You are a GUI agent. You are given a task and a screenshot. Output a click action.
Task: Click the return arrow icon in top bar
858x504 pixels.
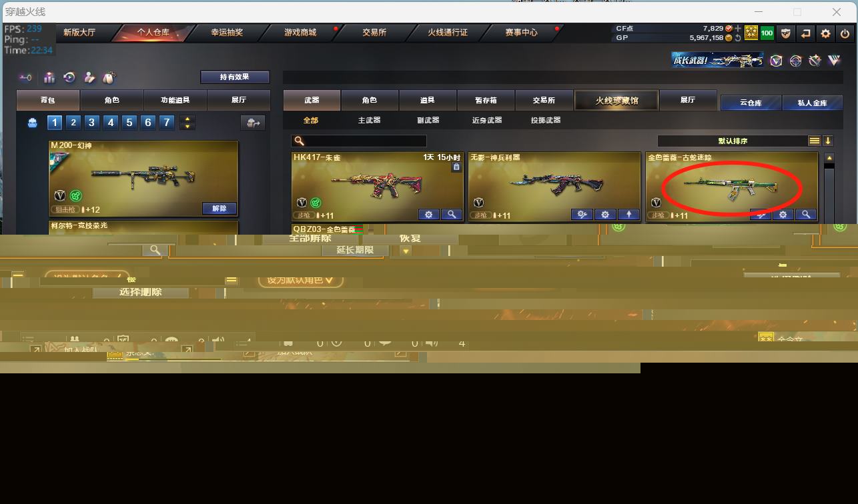(806, 33)
